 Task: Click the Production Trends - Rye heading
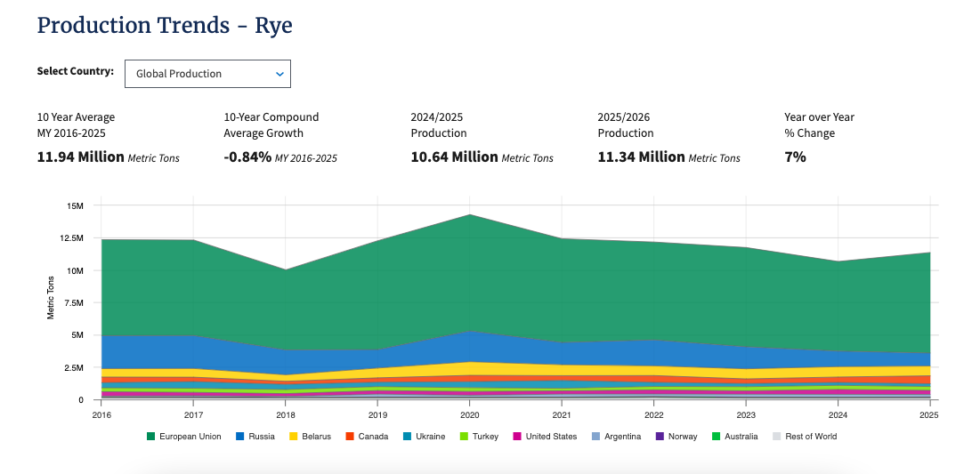165,26
